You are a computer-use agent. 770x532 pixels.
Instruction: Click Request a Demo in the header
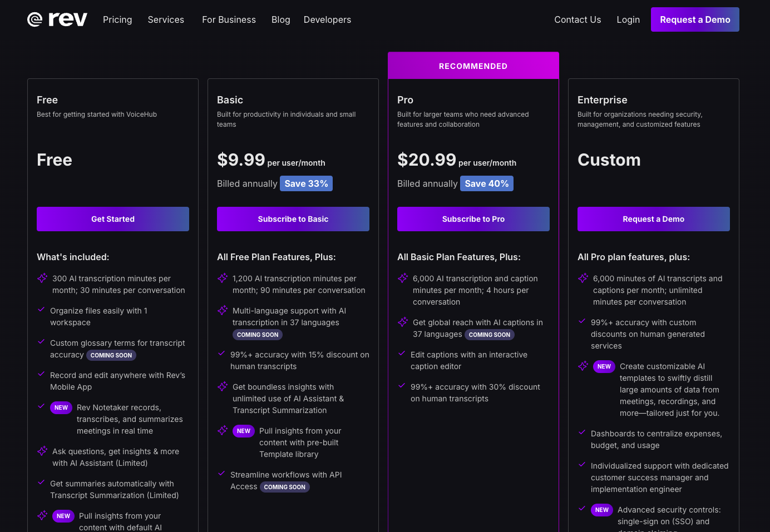point(695,19)
